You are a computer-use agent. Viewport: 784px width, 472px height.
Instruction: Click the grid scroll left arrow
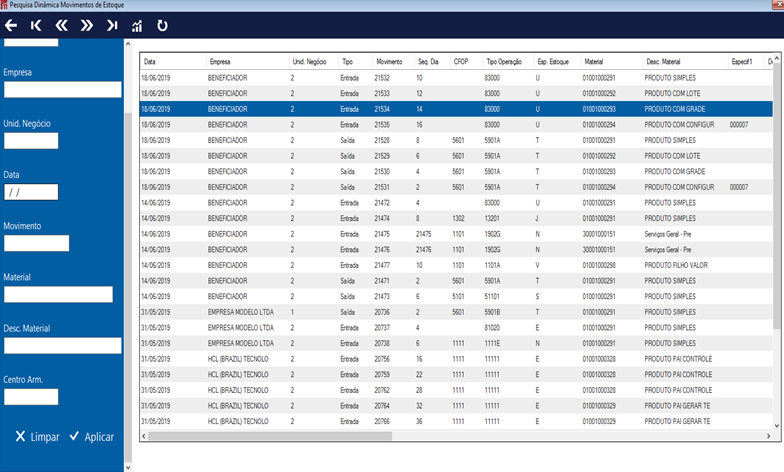pyautogui.click(x=144, y=436)
